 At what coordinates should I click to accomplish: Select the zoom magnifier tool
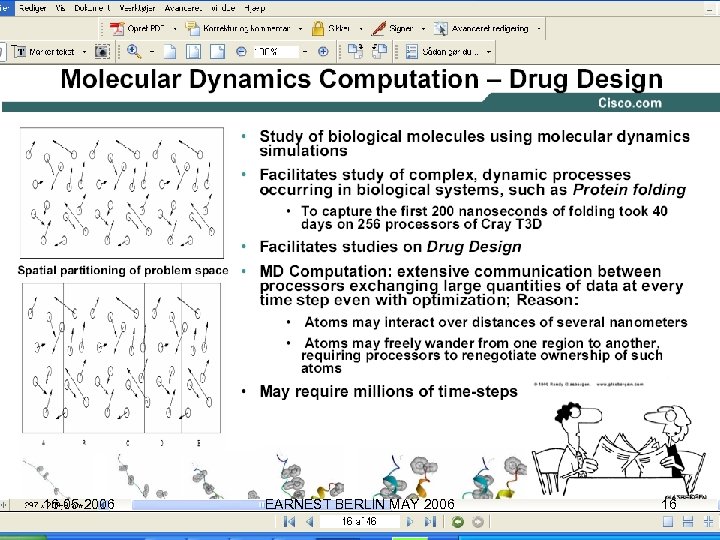(x=134, y=51)
